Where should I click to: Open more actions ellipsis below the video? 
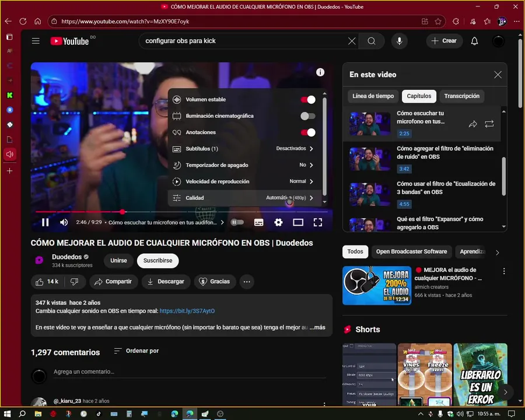[x=247, y=282]
